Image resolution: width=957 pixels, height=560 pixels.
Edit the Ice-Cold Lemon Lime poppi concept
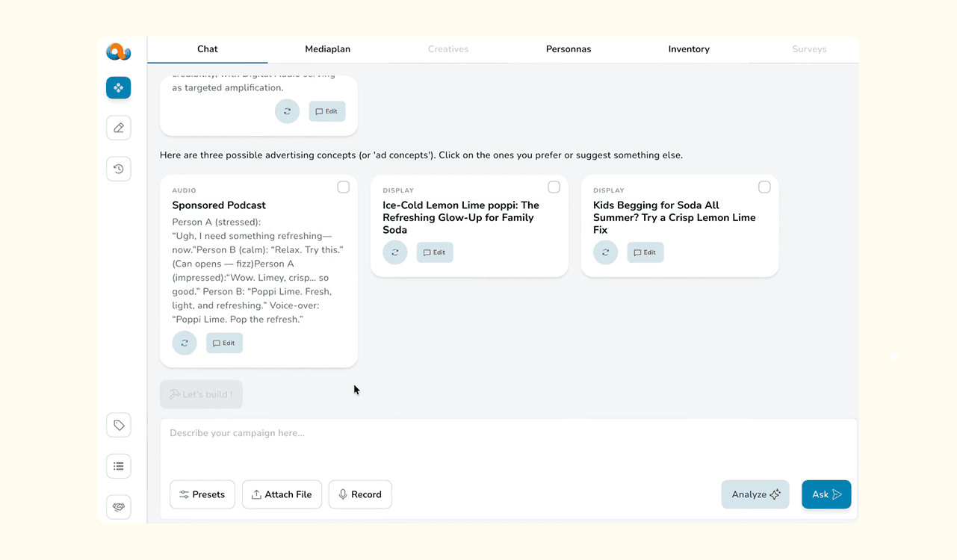coord(435,252)
